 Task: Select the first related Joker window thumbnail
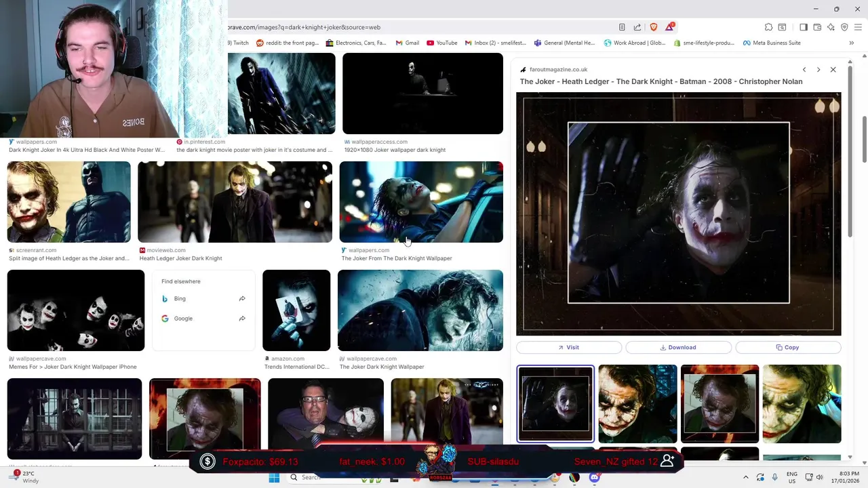point(555,404)
